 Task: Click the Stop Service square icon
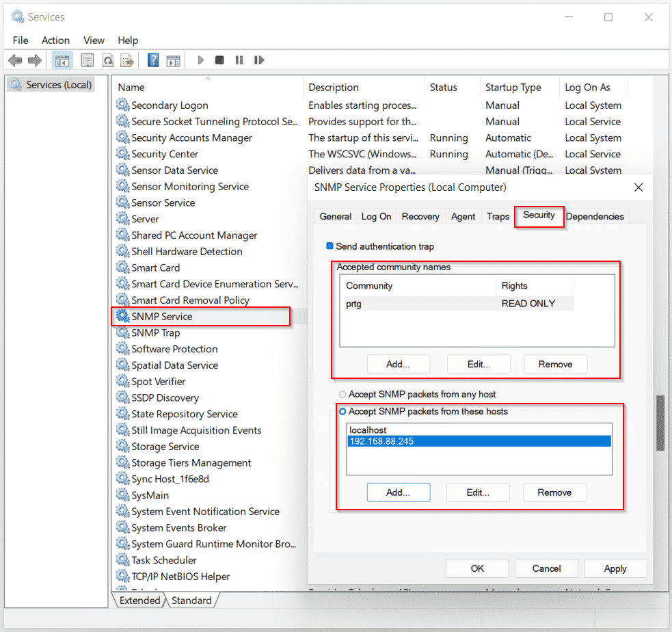coord(219,60)
